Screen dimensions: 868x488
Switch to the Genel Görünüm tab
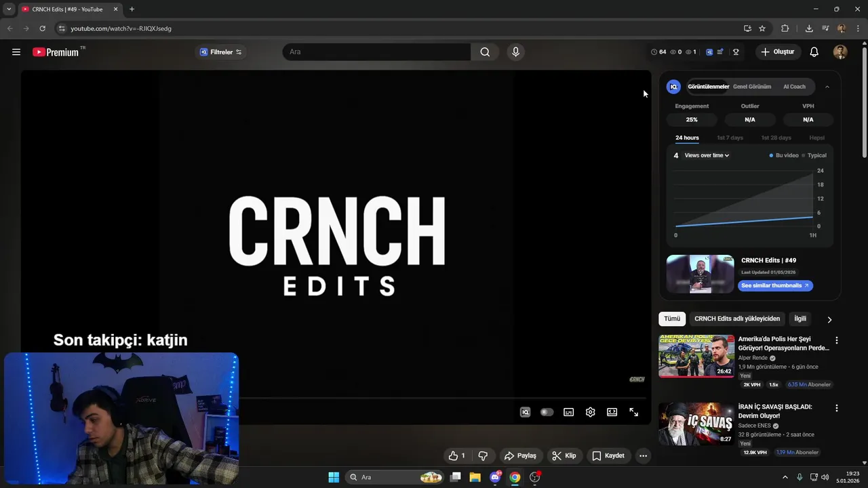pos(752,87)
